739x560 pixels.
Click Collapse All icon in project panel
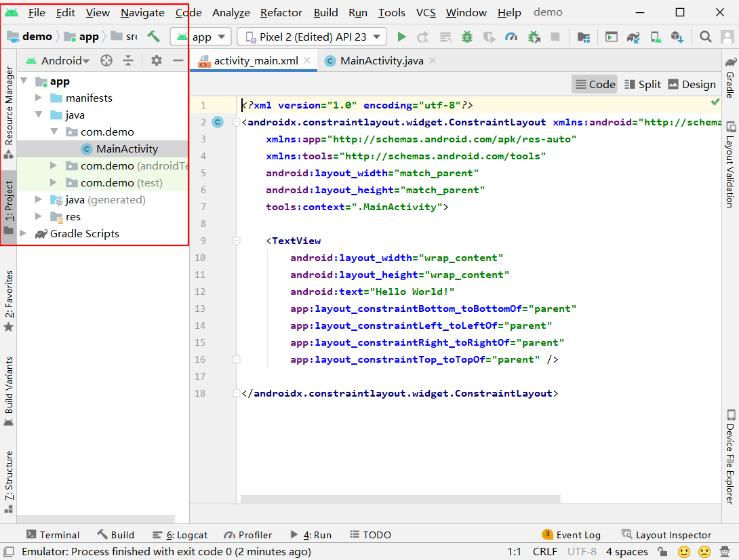pos(128,60)
